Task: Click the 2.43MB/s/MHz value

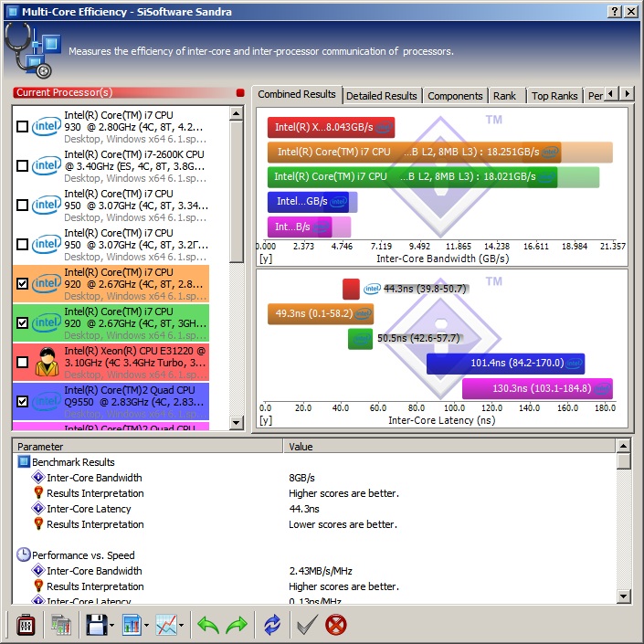Action: point(321,571)
